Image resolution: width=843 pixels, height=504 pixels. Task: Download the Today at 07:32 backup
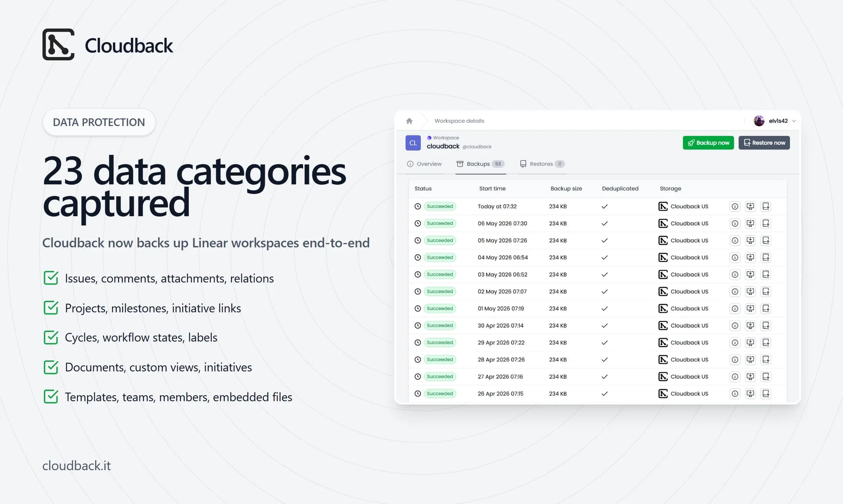tap(750, 207)
